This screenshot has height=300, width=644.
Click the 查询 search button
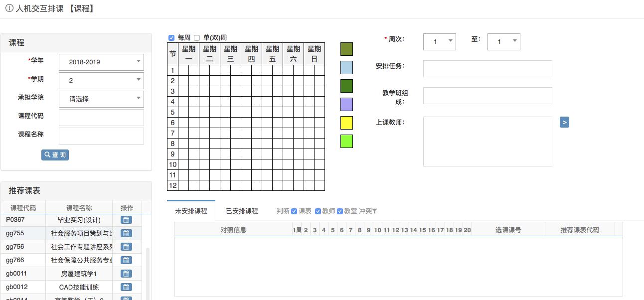coord(55,155)
